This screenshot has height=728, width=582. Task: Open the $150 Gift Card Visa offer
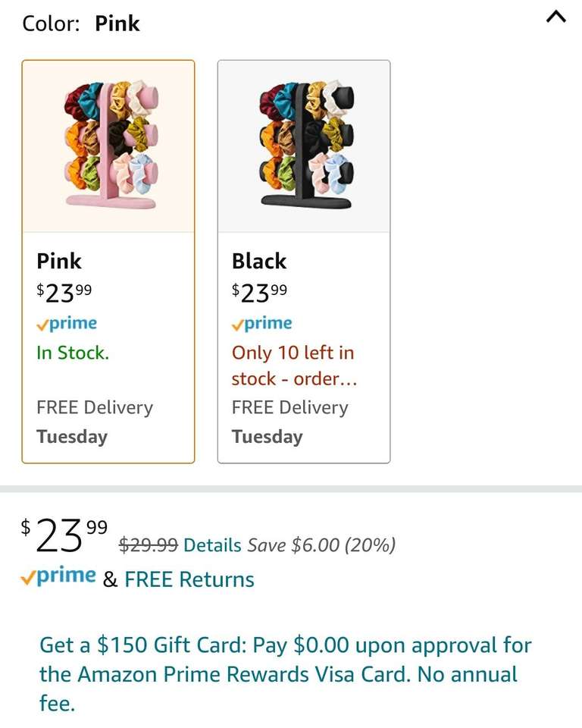click(x=285, y=674)
